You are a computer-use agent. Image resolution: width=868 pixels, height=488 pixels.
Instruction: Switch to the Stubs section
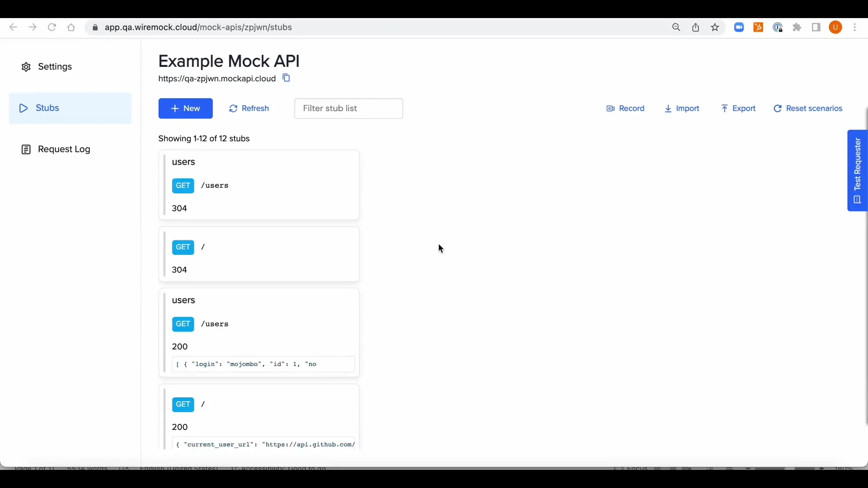[47, 108]
